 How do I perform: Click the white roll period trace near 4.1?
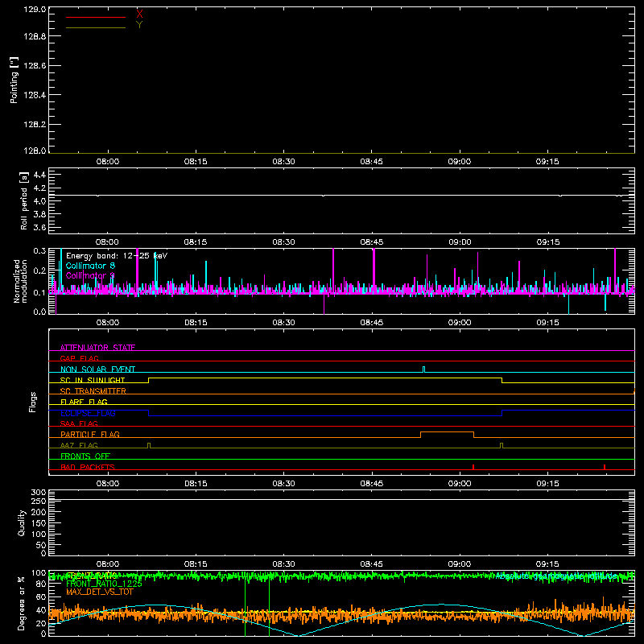341,196
